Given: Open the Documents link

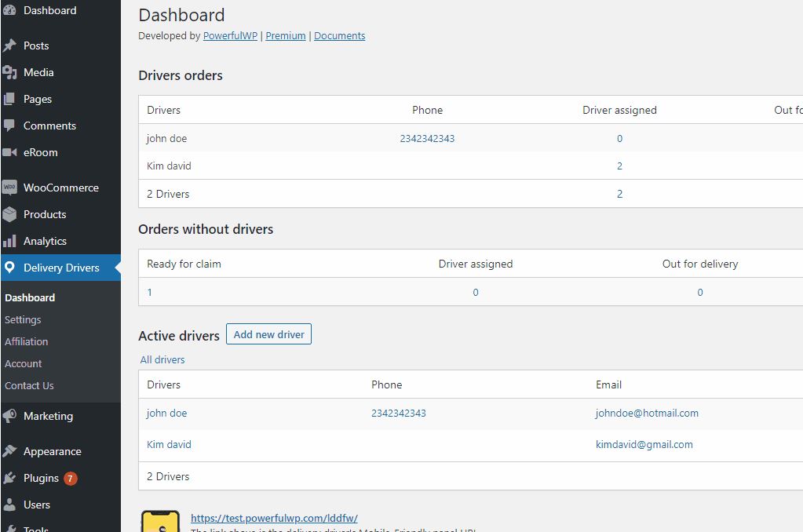Looking at the screenshot, I should click(x=340, y=36).
